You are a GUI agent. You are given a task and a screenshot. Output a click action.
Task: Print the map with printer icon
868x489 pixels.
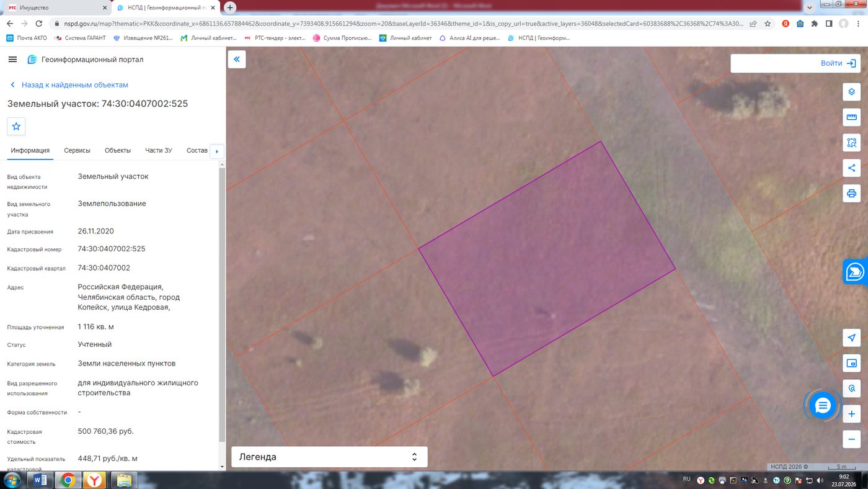tap(852, 194)
